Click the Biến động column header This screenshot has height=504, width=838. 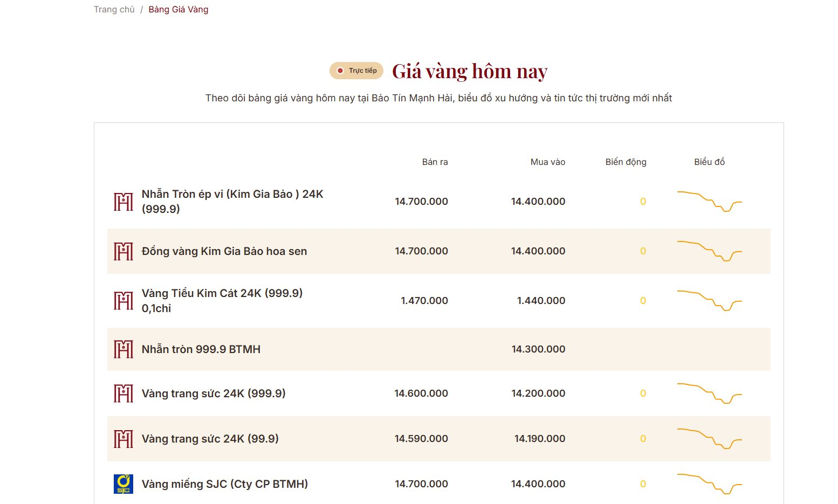(x=626, y=162)
